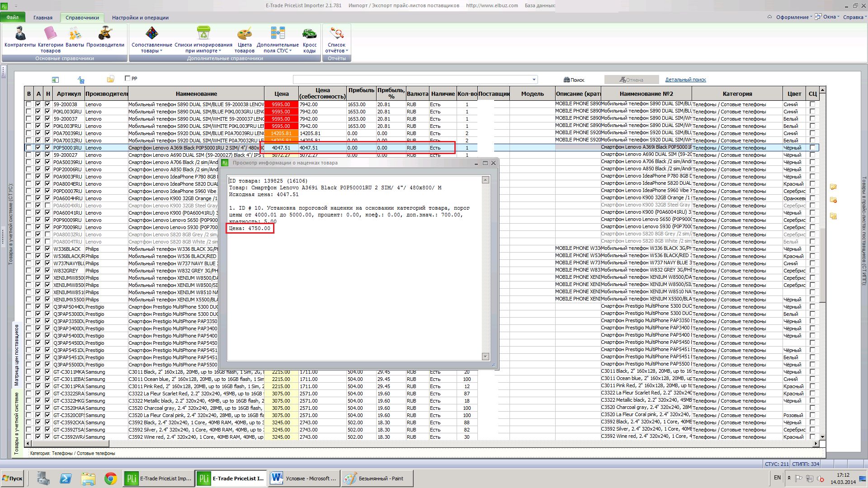Click the yellow price cell of GT-C3011MKA
The image size is (868, 488).
(281, 372)
